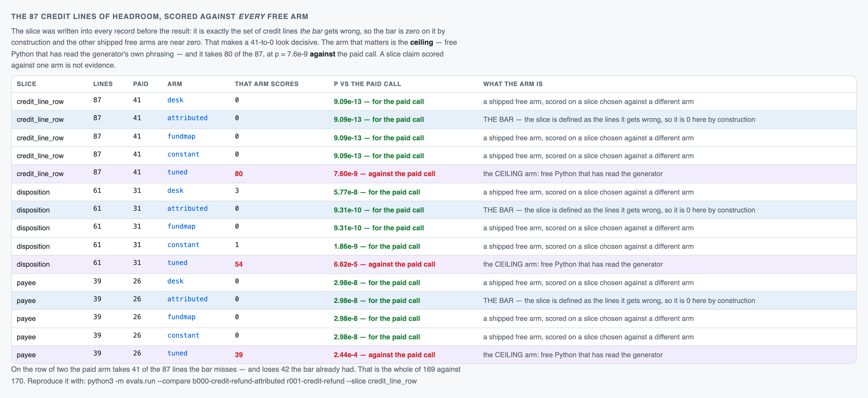
Task: Click attributed arm link in credit_line_row slice
Action: 187,118
